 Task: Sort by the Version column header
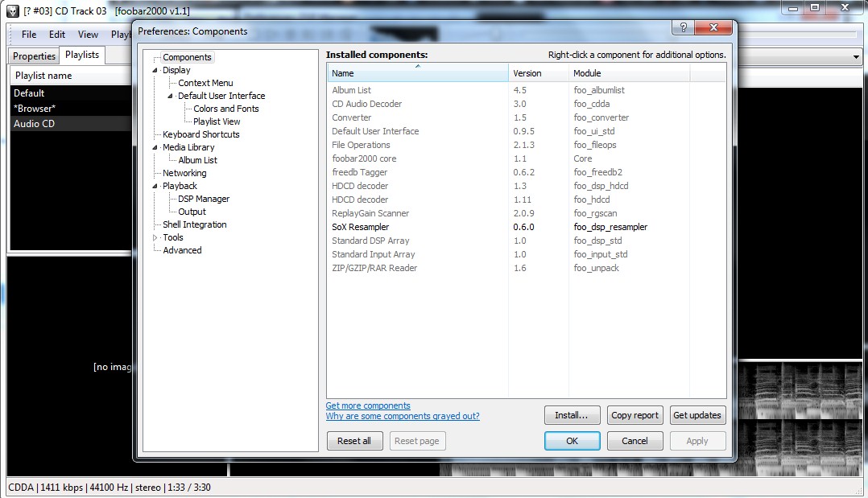[x=539, y=73]
